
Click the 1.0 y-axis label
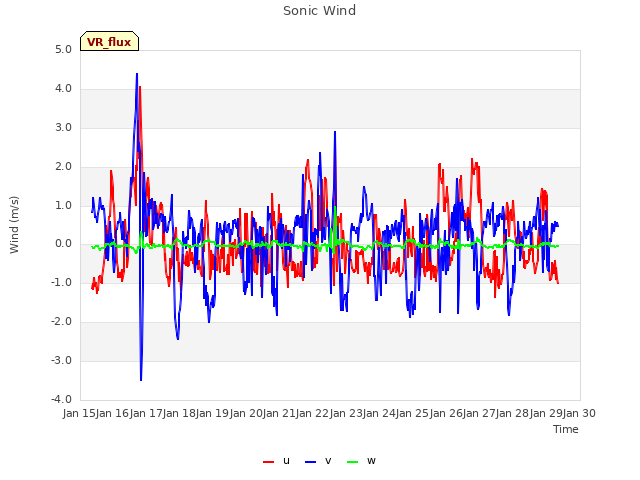tap(63, 205)
